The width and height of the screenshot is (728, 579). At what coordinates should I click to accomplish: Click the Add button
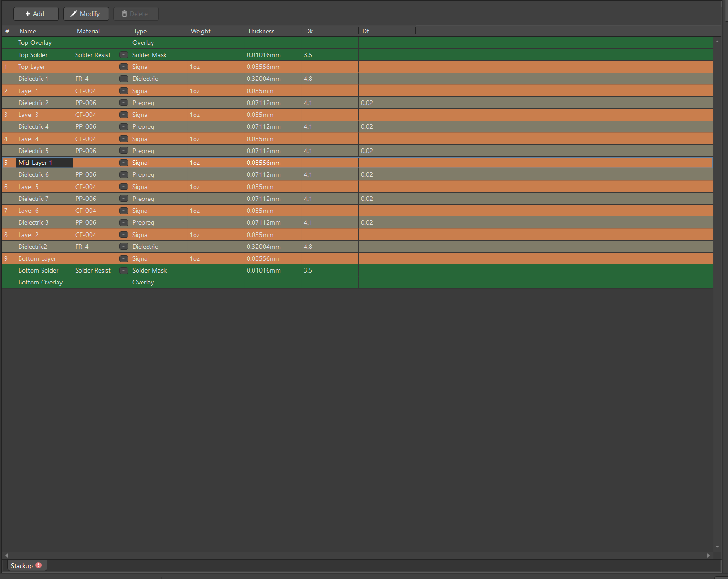point(36,14)
